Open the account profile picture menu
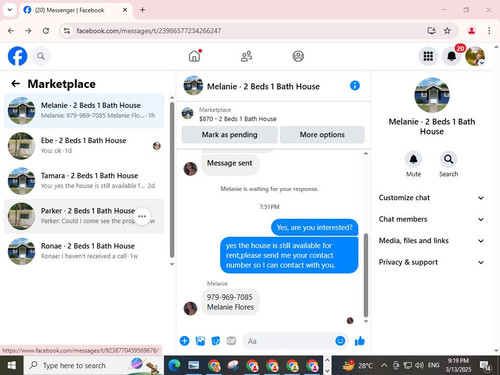The width and height of the screenshot is (500, 375). (x=475, y=56)
